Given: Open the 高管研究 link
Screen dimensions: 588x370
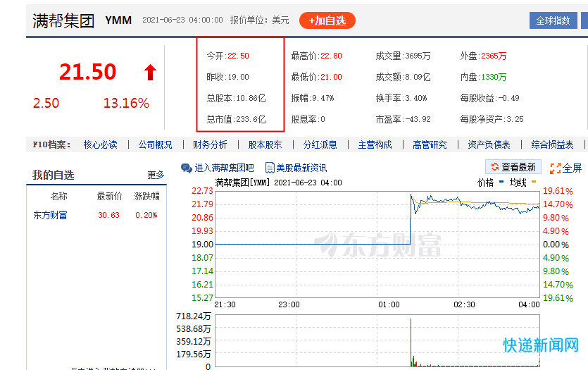Looking at the screenshot, I should click(430, 145).
